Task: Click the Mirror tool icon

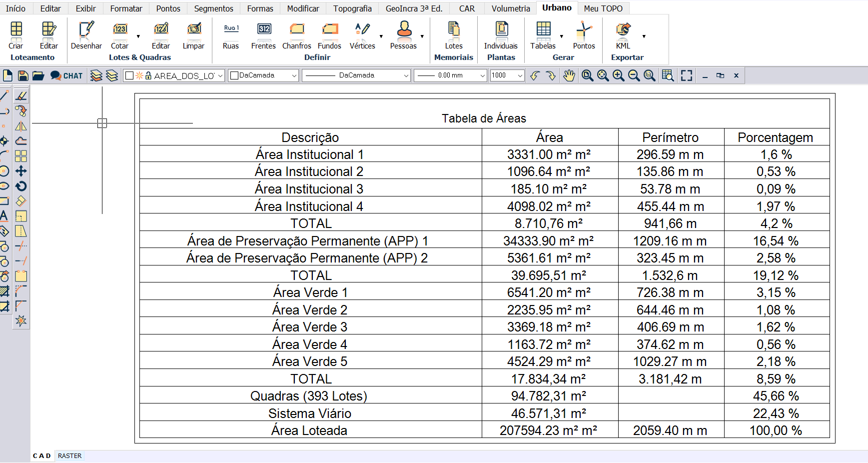Action: point(21,126)
